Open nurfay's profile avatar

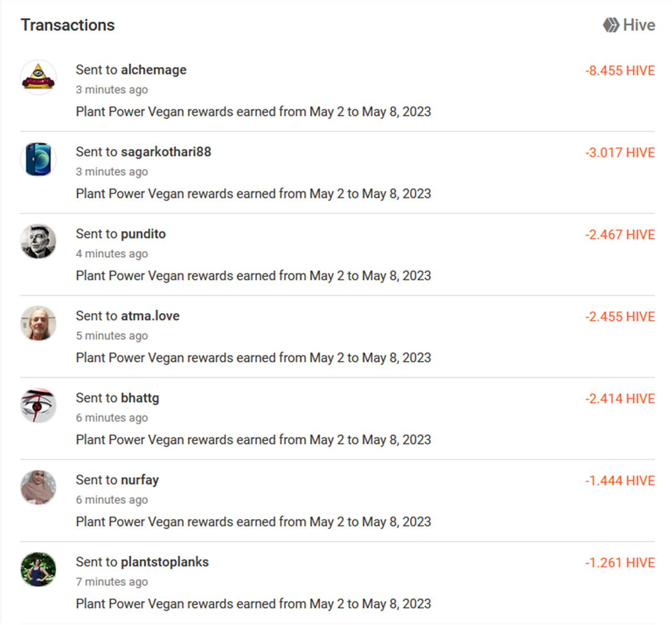38,487
